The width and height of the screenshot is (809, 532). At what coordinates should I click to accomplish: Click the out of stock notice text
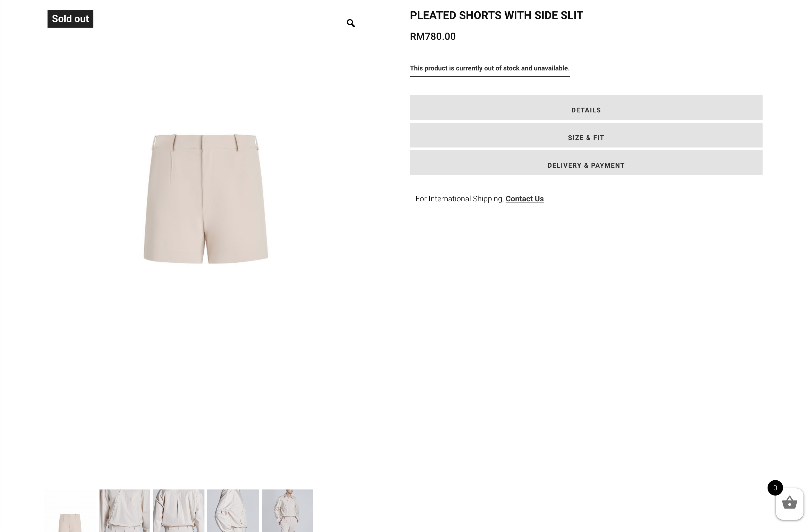(x=490, y=68)
